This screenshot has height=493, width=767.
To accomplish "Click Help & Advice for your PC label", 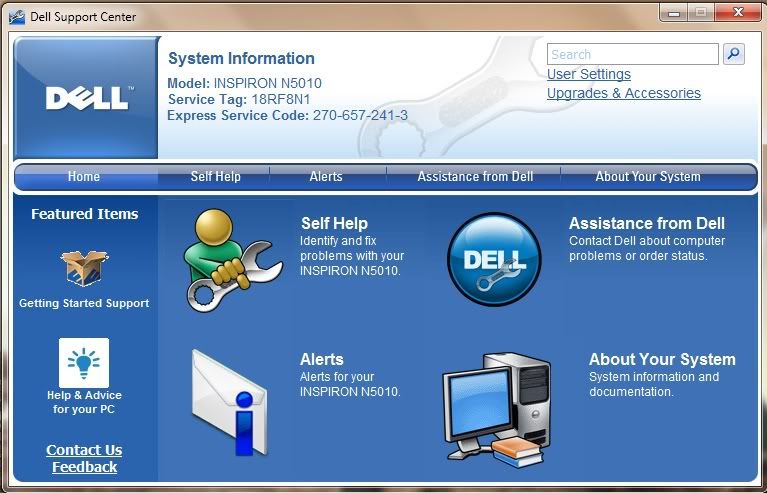I will (84, 402).
